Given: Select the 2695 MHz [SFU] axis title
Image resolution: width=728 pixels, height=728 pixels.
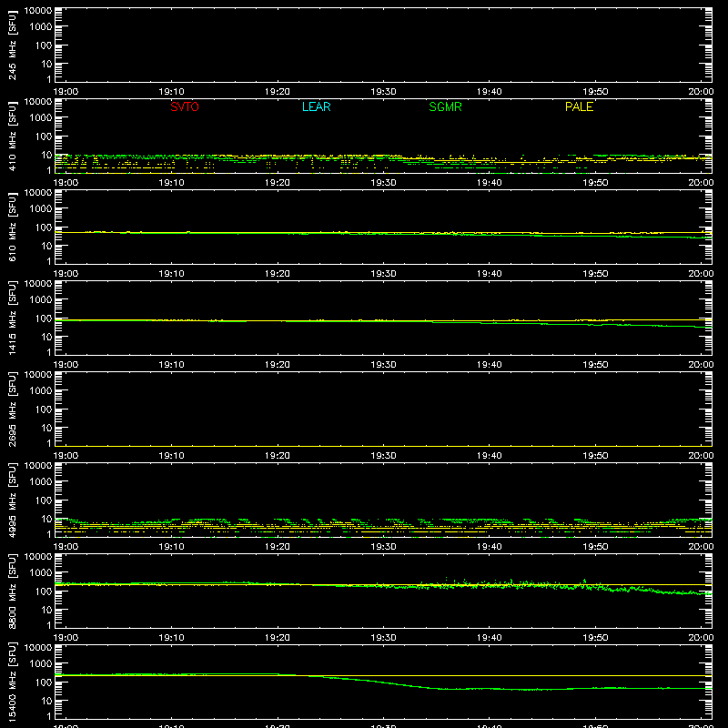Looking at the screenshot, I should click(12, 409).
